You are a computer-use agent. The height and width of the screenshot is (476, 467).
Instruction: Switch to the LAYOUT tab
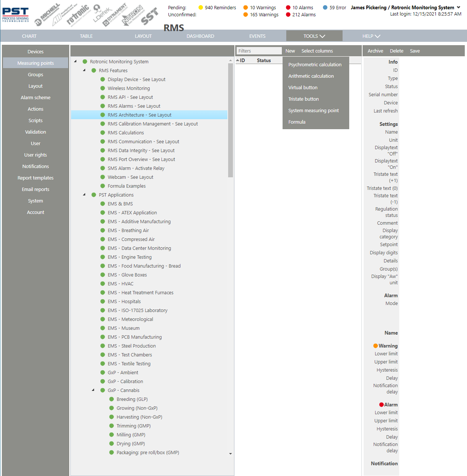143,36
